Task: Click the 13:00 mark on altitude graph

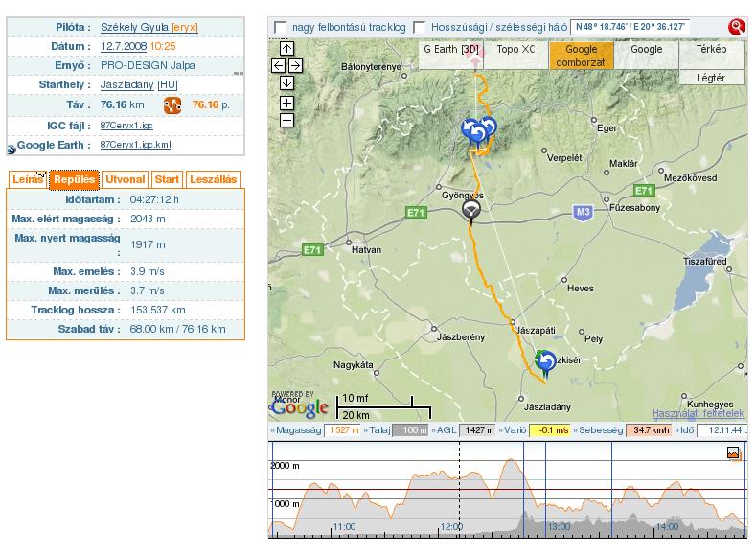Action: (x=560, y=526)
